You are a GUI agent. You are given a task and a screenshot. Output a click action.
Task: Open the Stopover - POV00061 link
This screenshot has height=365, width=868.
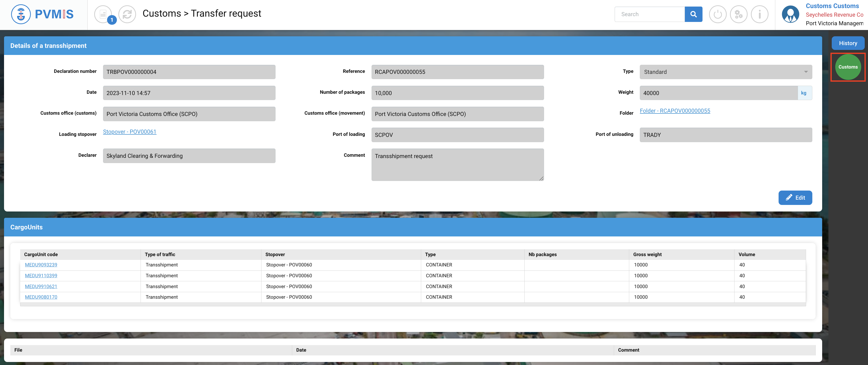pos(129,132)
